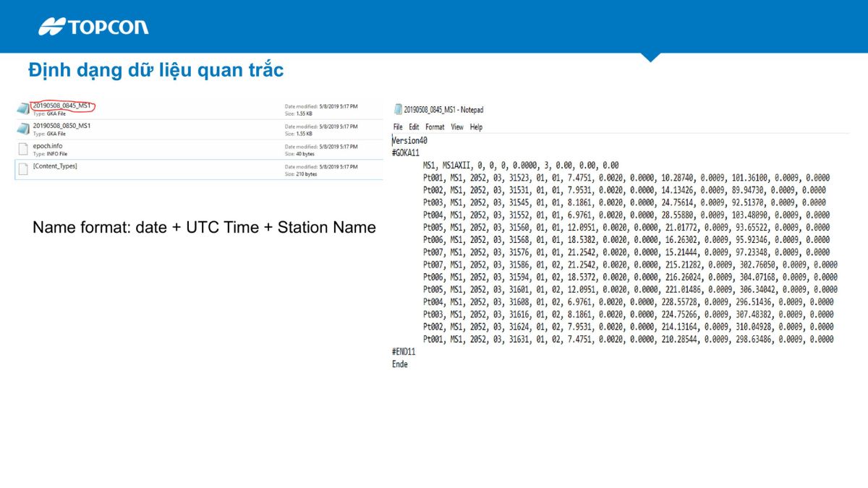The width and height of the screenshot is (868, 488).
Task: Open the Format menu in Notepad
Action: click(x=435, y=127)
